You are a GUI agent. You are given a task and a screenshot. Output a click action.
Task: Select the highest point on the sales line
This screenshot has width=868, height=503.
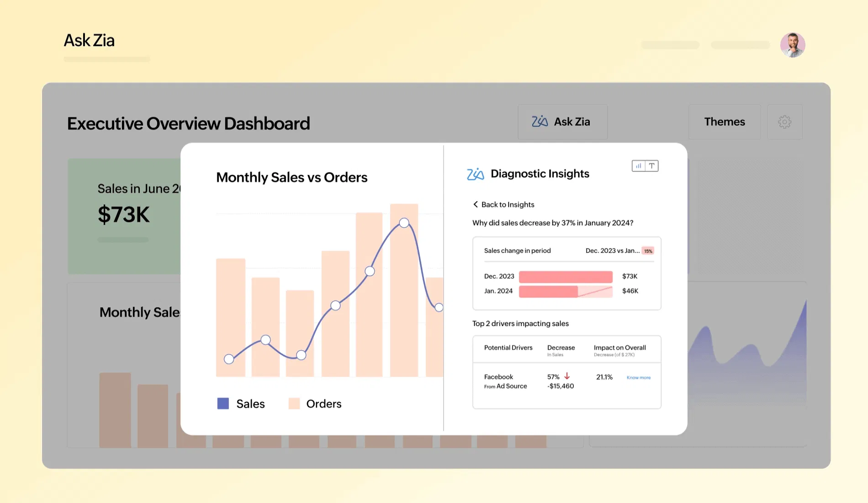[x=404, y=223]
